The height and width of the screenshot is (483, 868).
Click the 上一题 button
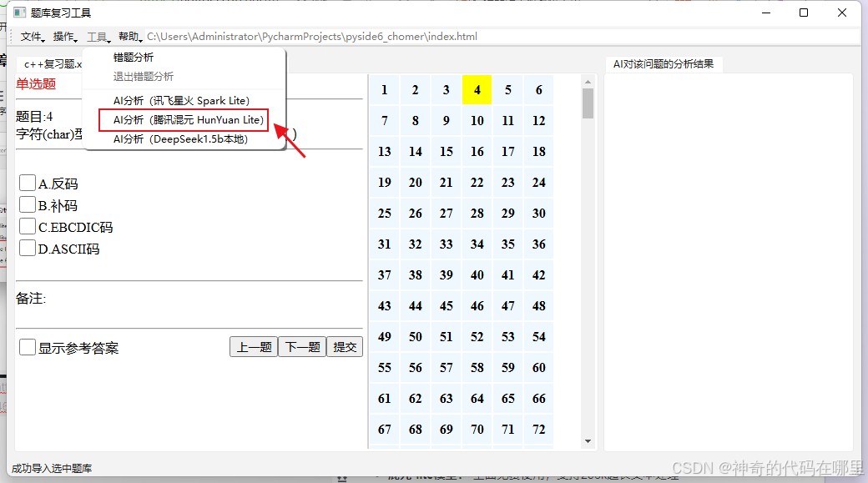[254, 347]
